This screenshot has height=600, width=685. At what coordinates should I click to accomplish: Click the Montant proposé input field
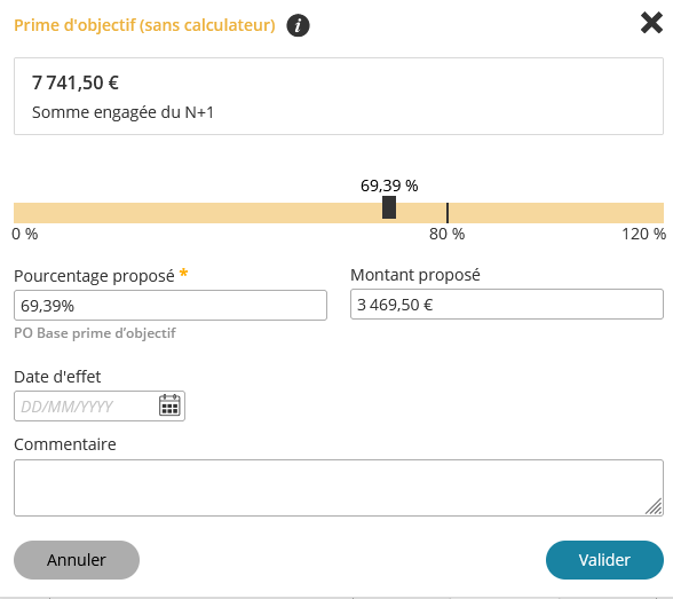pos(507,305)
